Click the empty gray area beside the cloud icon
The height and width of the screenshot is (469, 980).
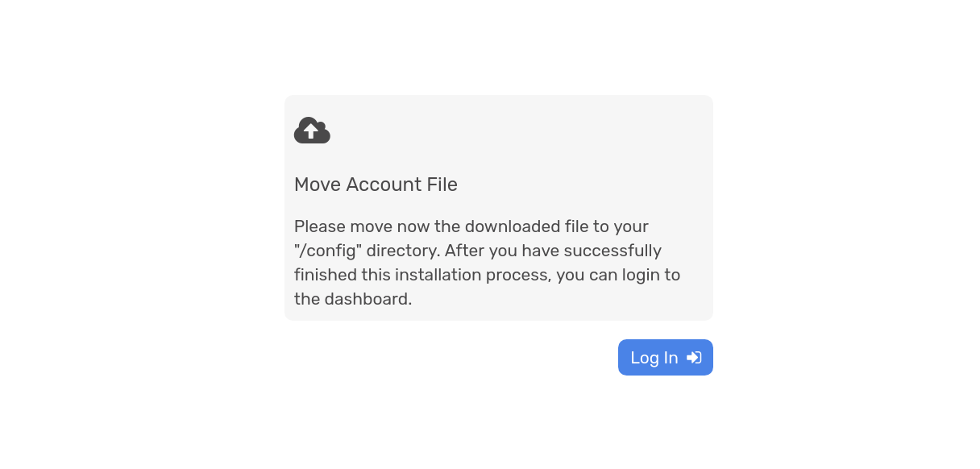pos(516,130)
